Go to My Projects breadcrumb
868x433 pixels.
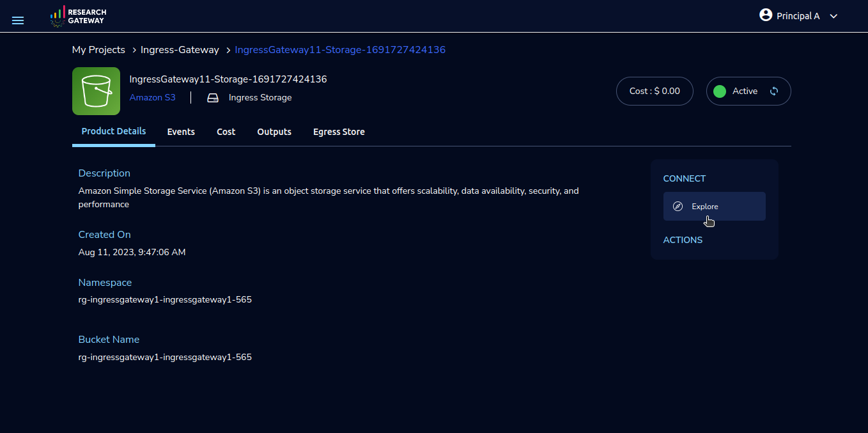98,50
